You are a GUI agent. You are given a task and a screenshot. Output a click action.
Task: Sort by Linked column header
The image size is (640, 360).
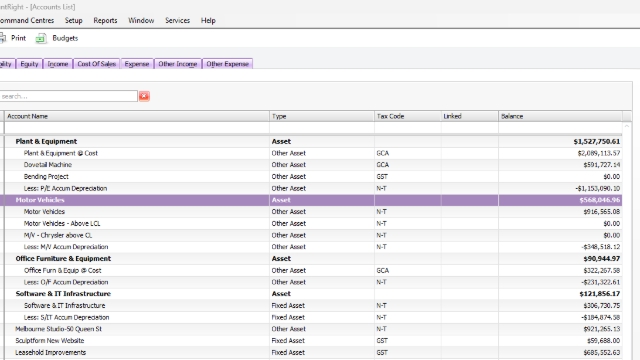(x=469, y=116)
